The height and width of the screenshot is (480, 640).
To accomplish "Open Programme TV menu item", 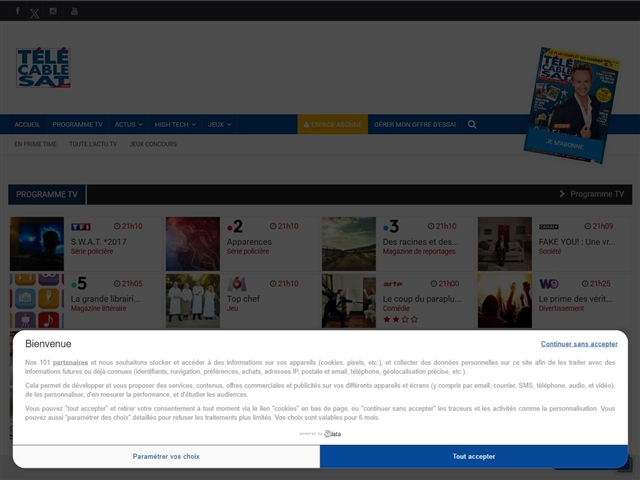I will coord(78,124).
